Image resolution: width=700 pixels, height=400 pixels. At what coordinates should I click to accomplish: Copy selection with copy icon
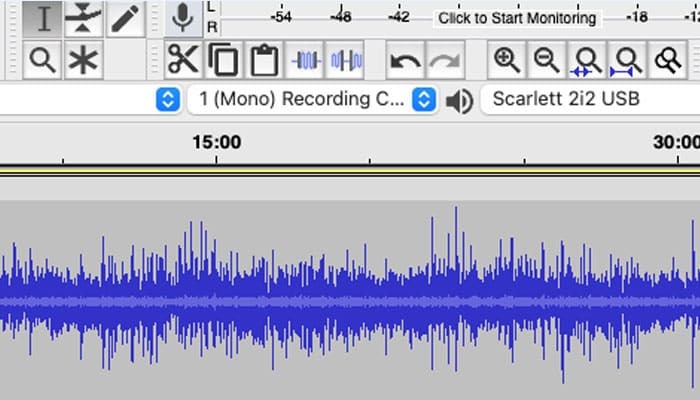point(223,60)
